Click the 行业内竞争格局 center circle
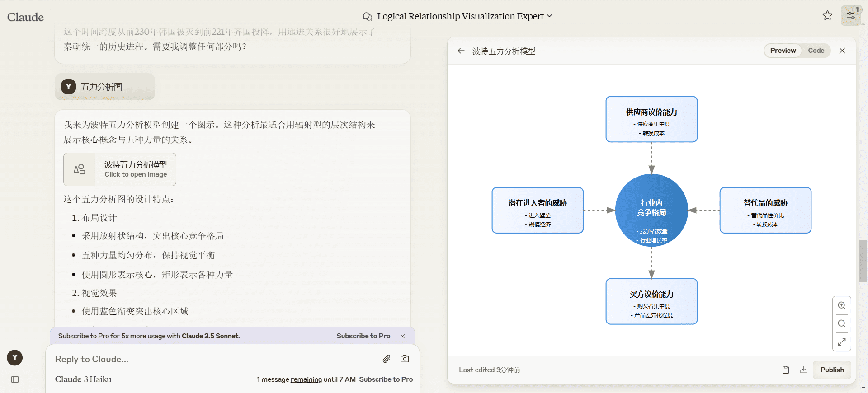 pyautogui.click(x=651, y=211)
